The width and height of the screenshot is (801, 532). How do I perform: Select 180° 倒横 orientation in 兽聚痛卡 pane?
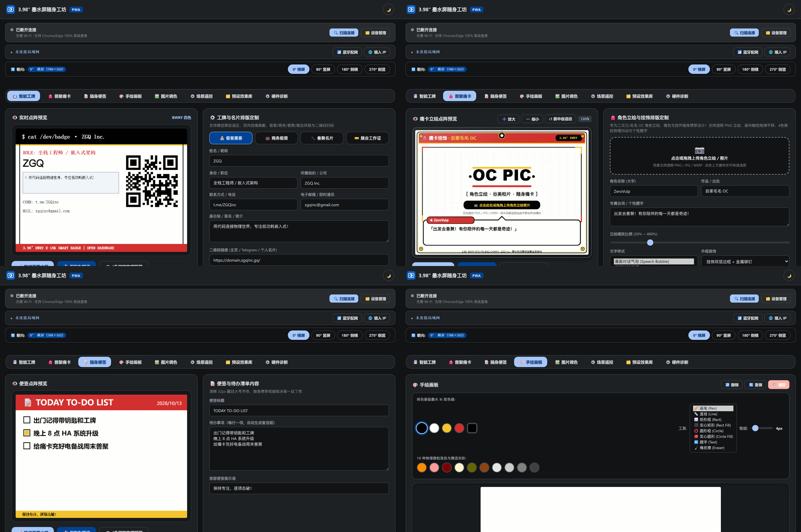point(750,69)
